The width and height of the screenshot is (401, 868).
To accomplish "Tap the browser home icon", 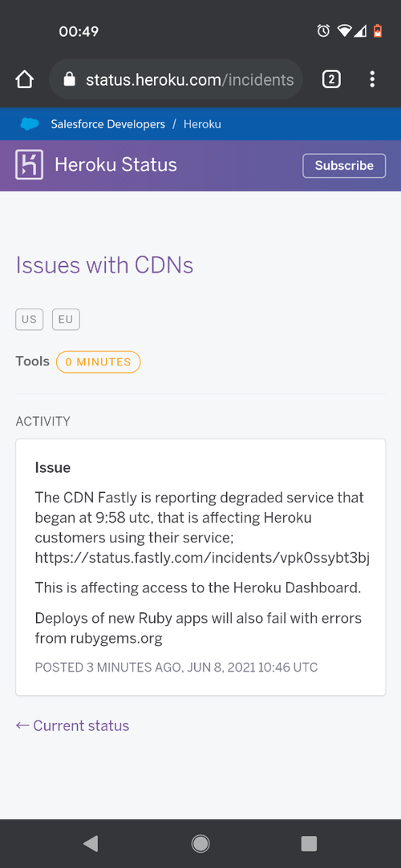I will (x=24, y=79).
